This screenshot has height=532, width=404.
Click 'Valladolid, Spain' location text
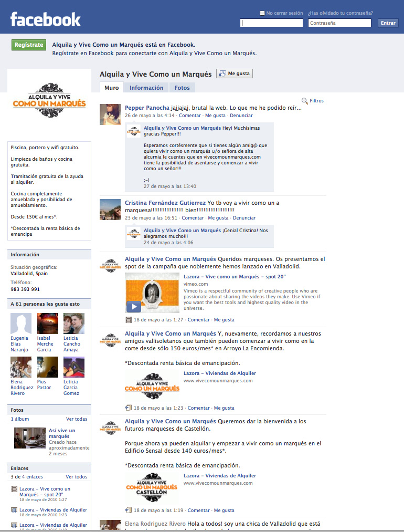coord(29,274)
